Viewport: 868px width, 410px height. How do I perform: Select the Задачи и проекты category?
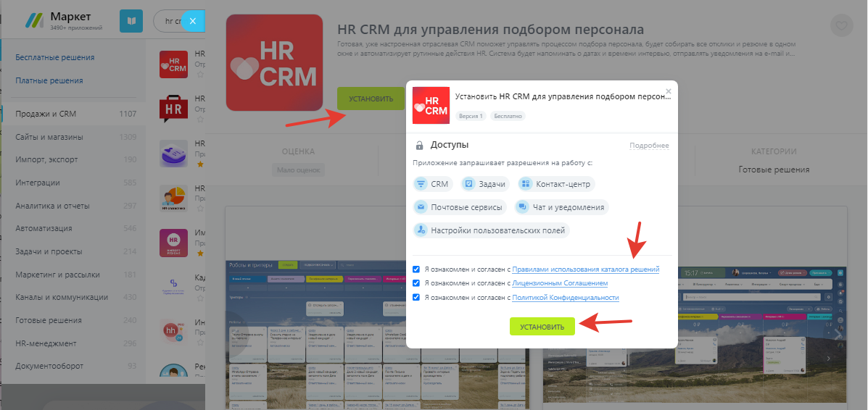pyautogui.click(x=74, y=252)
